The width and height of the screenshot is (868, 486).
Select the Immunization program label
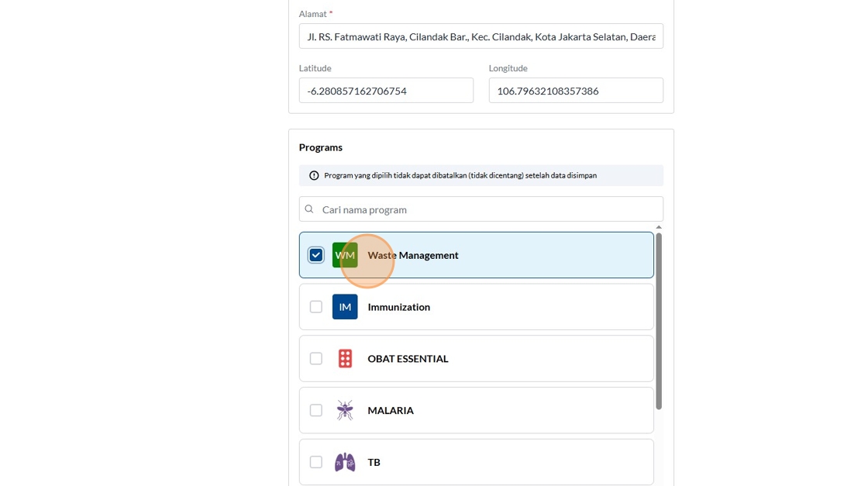[398, 307]
